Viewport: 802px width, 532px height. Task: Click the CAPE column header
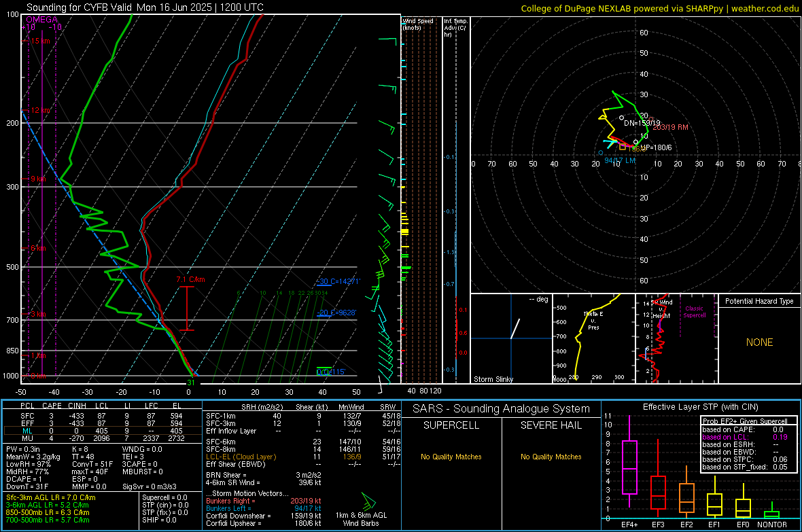pos(52,406)
